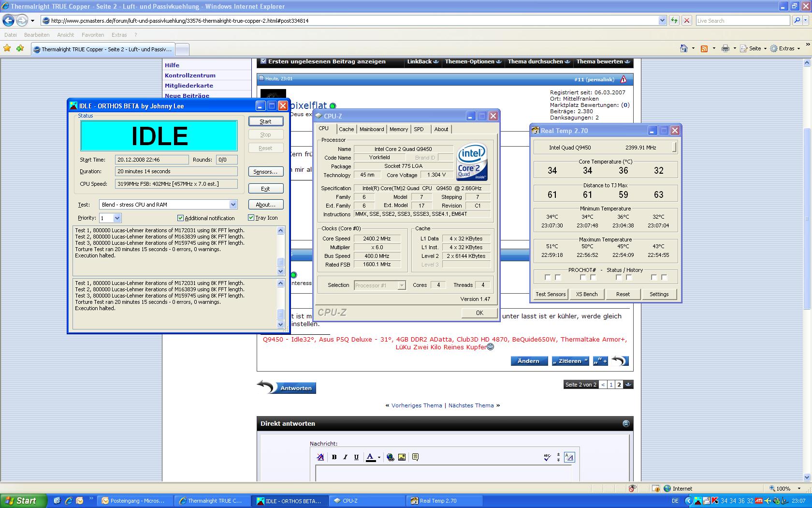Click the IE Home icon
This screenshot has width=812, height=508.
coord(683,48)
